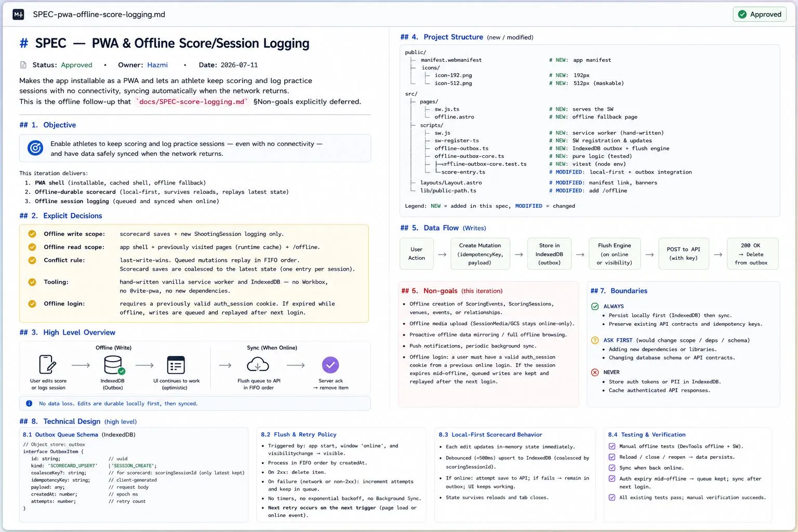
Task: Click the docs/SPEC-score-logging.md code link
Action: (192, 101)
